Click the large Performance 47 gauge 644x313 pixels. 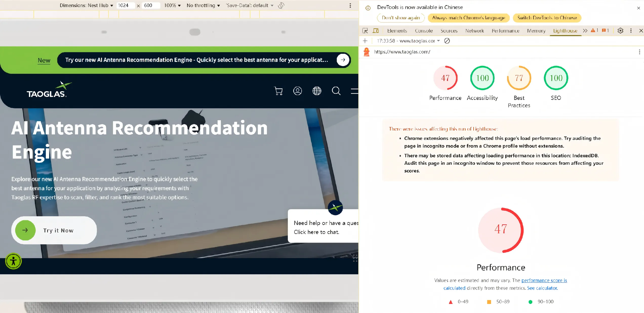click(x=501, y=230)
